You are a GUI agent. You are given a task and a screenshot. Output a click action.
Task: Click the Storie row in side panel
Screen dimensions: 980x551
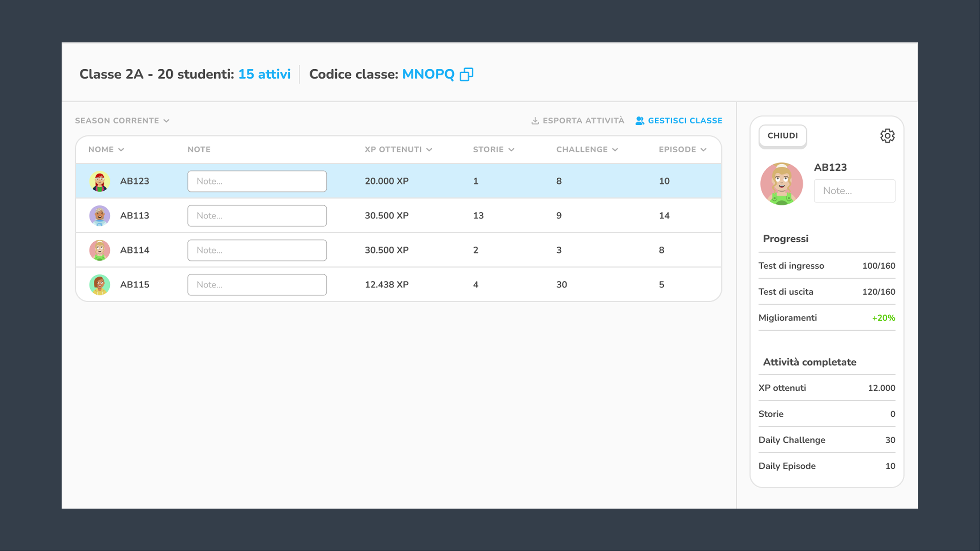coord(827,414)
